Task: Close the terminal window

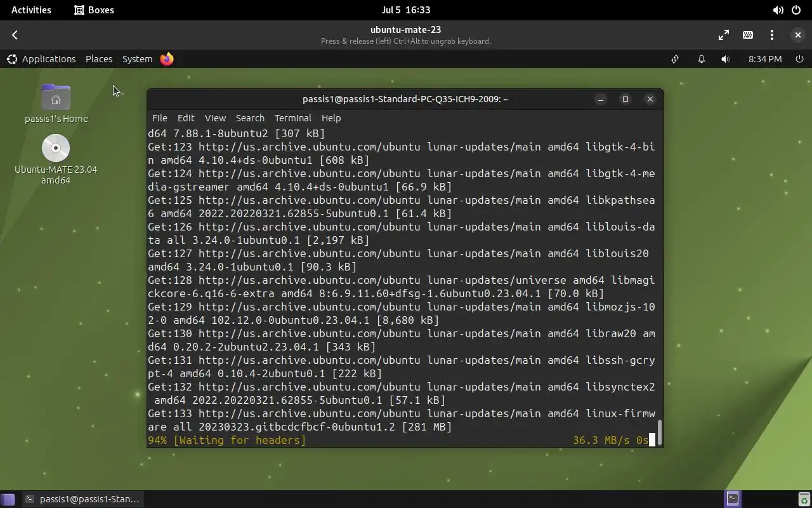Action: click(650, 99)
